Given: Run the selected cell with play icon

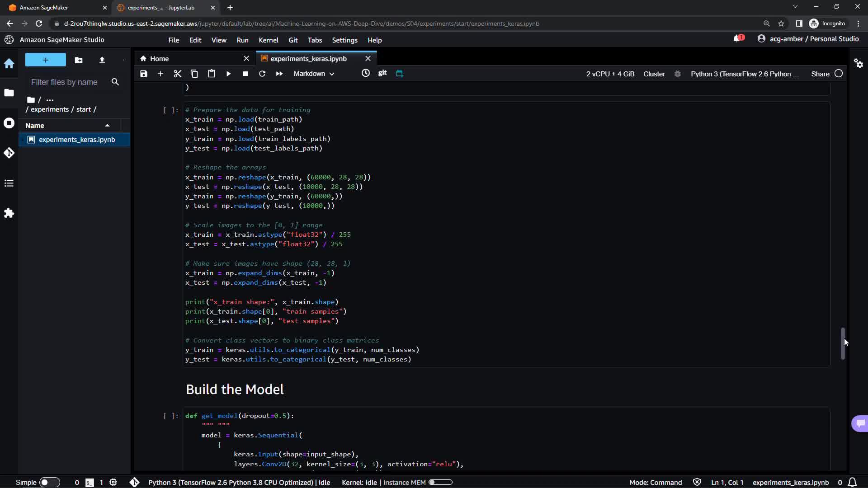Looking at the screenshot, I should 228,74.
